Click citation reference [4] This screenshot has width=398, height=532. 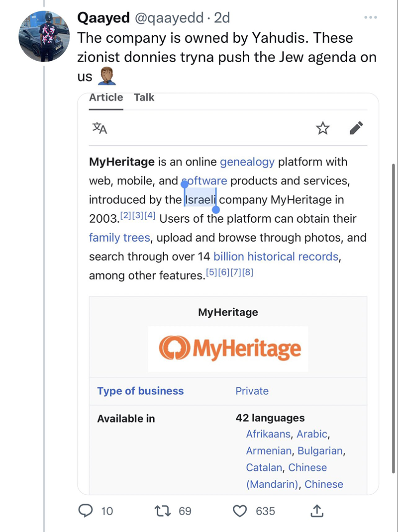150,215
